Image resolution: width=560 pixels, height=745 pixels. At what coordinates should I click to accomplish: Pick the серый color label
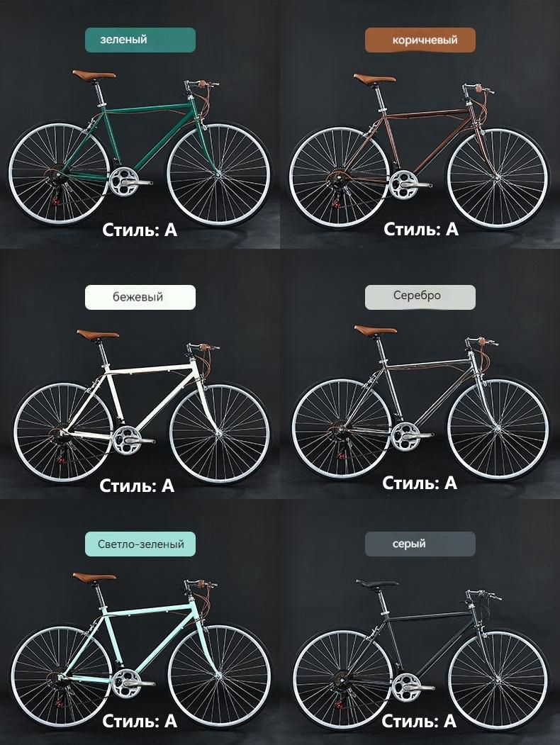(x=420, y=544)
